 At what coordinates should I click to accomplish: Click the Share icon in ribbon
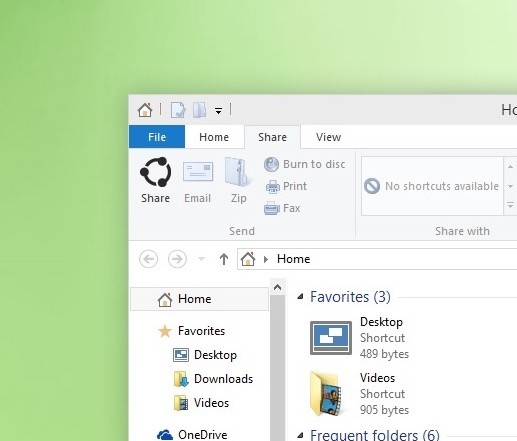click(x=156, y=172)
